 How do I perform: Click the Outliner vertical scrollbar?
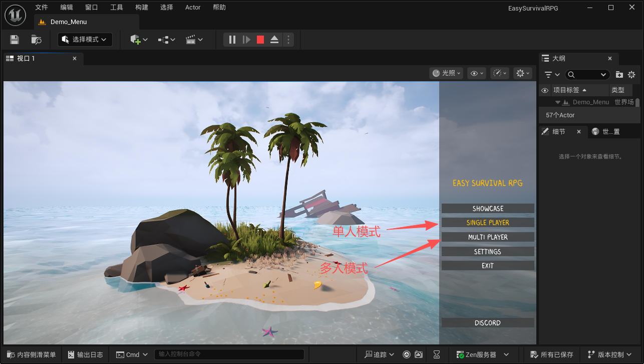[637, 103]
